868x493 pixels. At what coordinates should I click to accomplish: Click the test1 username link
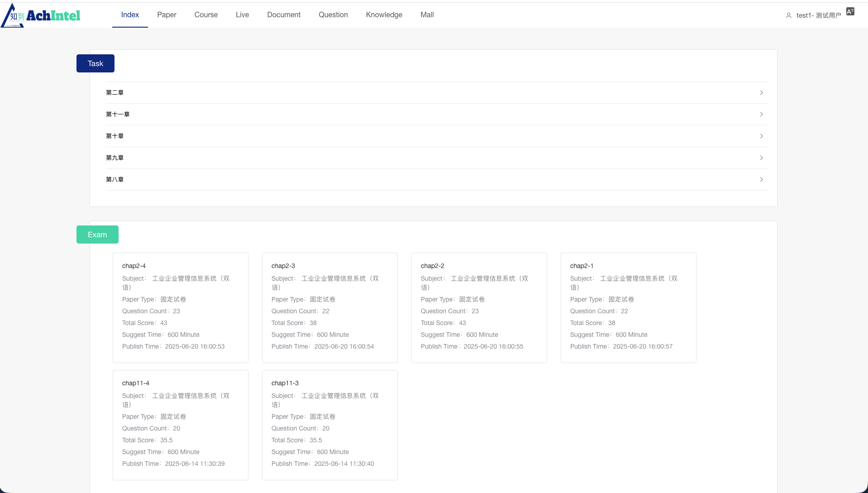(818, 15)
